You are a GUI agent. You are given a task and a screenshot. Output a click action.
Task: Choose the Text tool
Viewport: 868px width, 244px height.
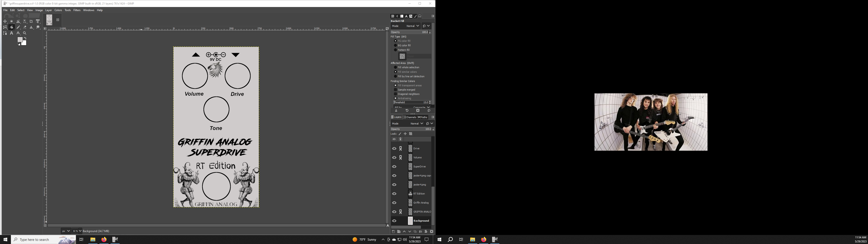[x=12, y=33]
